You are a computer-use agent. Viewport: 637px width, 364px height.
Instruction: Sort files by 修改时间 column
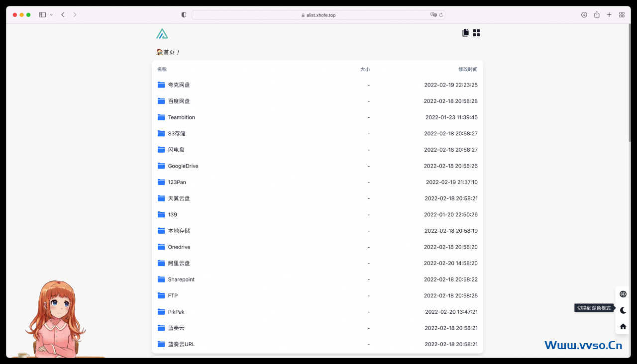click(x=468, y=69)
